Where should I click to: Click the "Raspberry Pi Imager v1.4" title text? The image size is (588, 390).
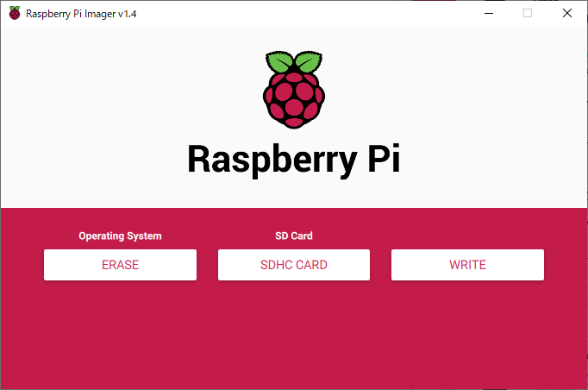[81, 14]
